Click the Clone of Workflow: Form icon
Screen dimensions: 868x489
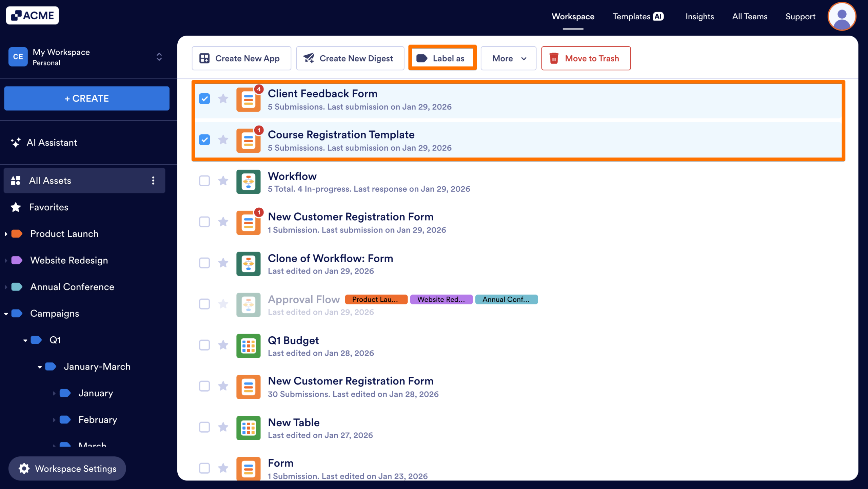[249, 264]
